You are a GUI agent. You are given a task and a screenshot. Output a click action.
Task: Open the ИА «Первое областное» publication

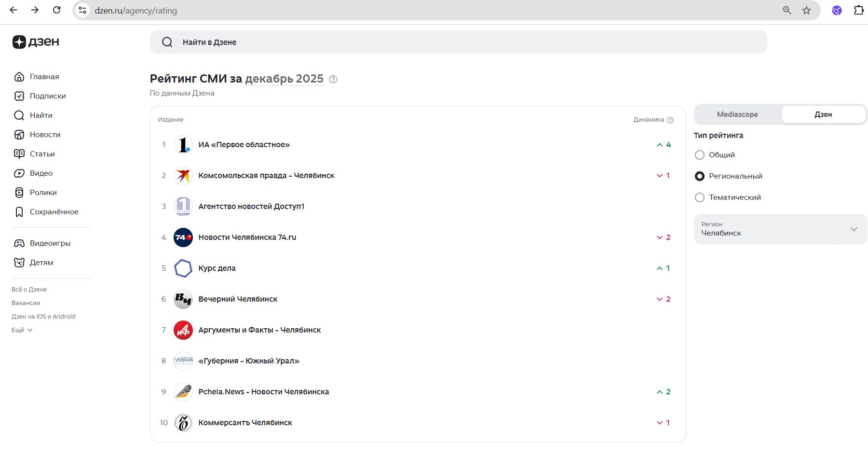coord(244,145)
